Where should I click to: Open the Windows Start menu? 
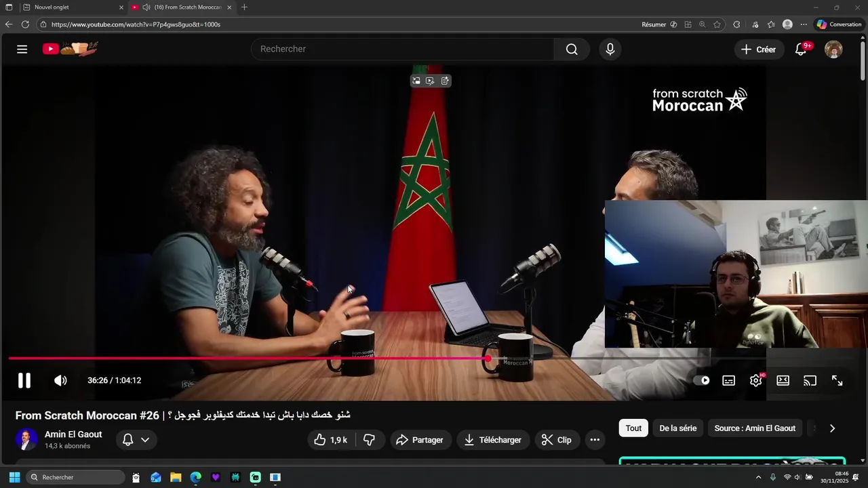coord(14,477)
